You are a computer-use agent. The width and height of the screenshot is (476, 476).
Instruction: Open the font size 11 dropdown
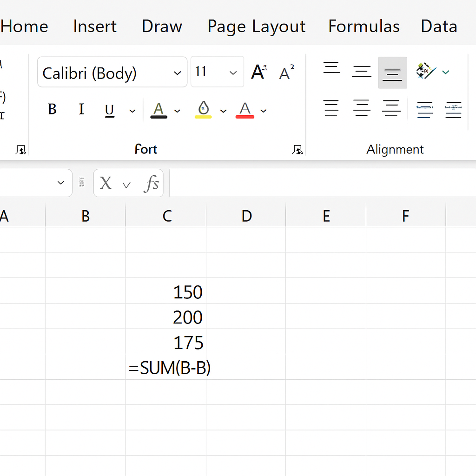point(233,73)
